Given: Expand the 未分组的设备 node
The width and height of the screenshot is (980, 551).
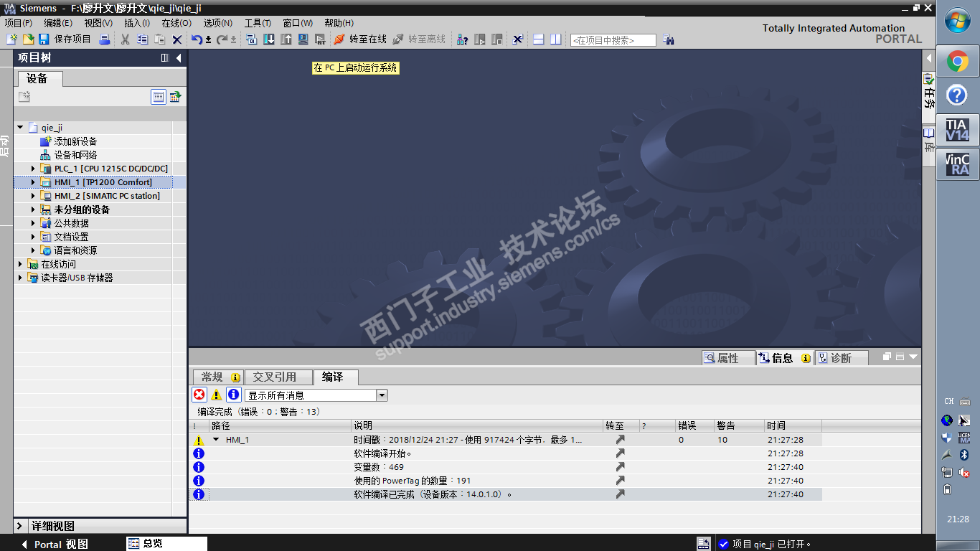Looking at the screenshot, I should click(33, 209).
